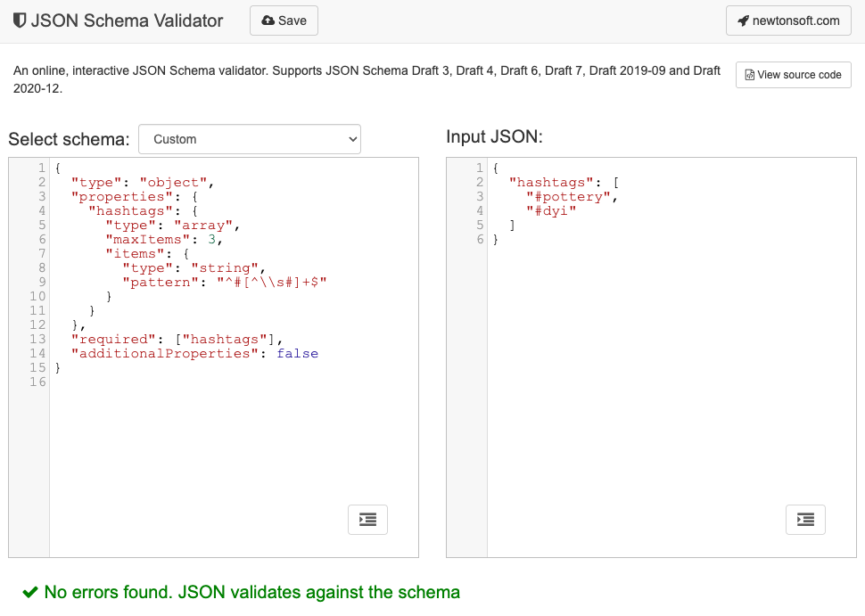Image resolution: width=865 pixels, height=616 pixels.
Task: Click the shield logo icon in the header
Action: pyautogui.click(x=19, y=21)
